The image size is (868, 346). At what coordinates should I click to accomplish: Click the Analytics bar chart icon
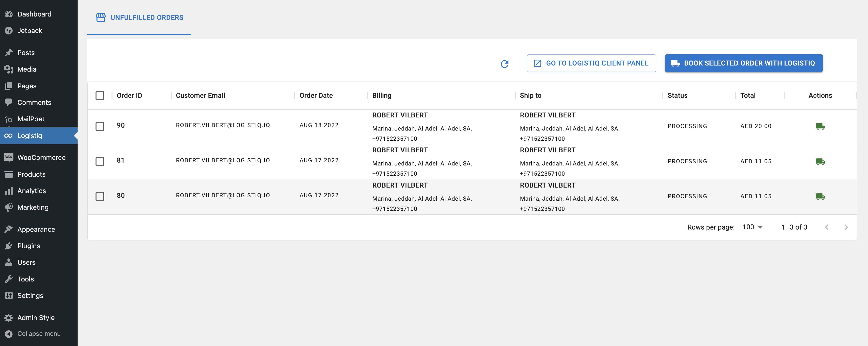pos(9,191)
